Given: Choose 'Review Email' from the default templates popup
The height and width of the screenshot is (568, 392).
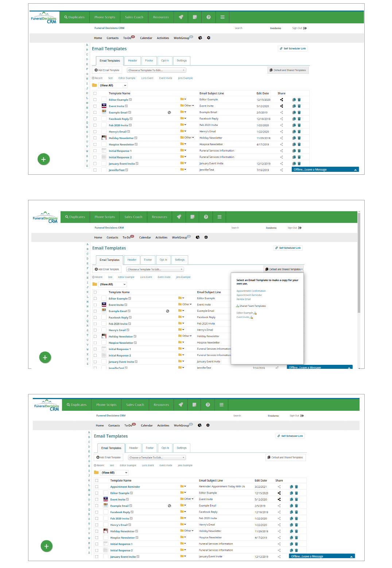Looking at the screenshot, I should pyautogui.click(x=243, y=299).
